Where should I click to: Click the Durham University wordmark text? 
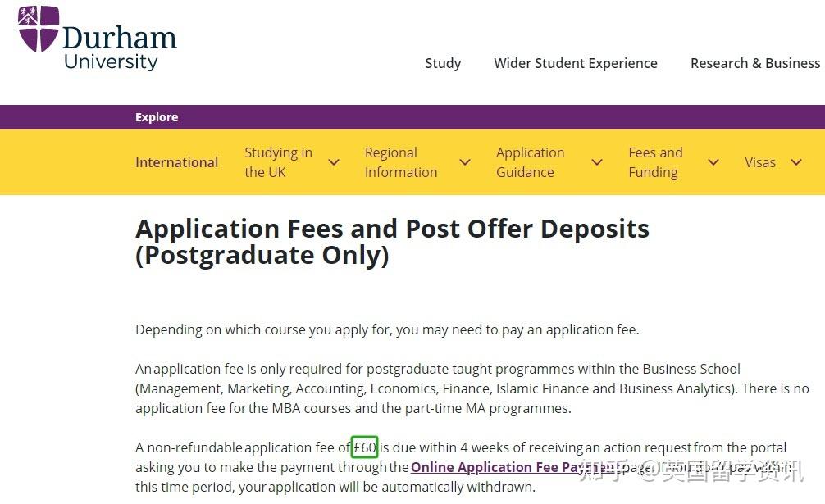coord(120,39)
